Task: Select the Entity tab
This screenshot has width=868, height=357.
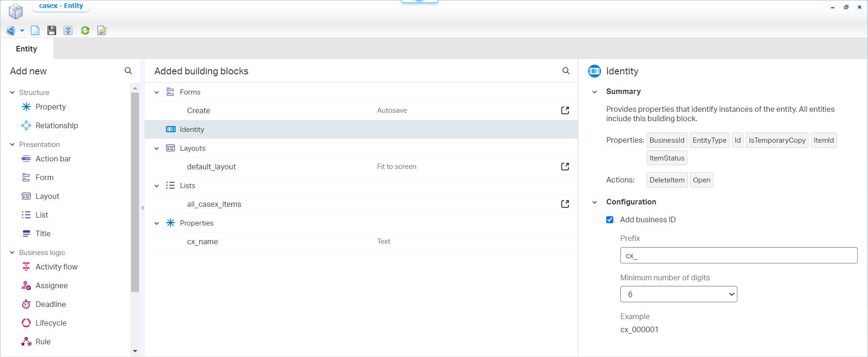Action: tap(27, 49)
